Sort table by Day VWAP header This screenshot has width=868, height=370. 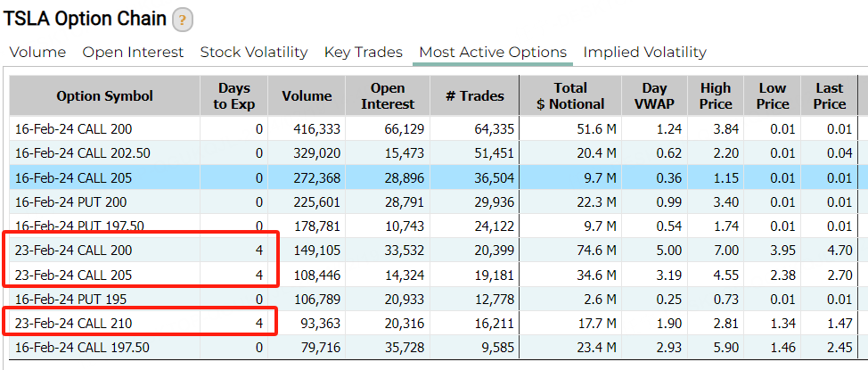[x=656, y=96]
